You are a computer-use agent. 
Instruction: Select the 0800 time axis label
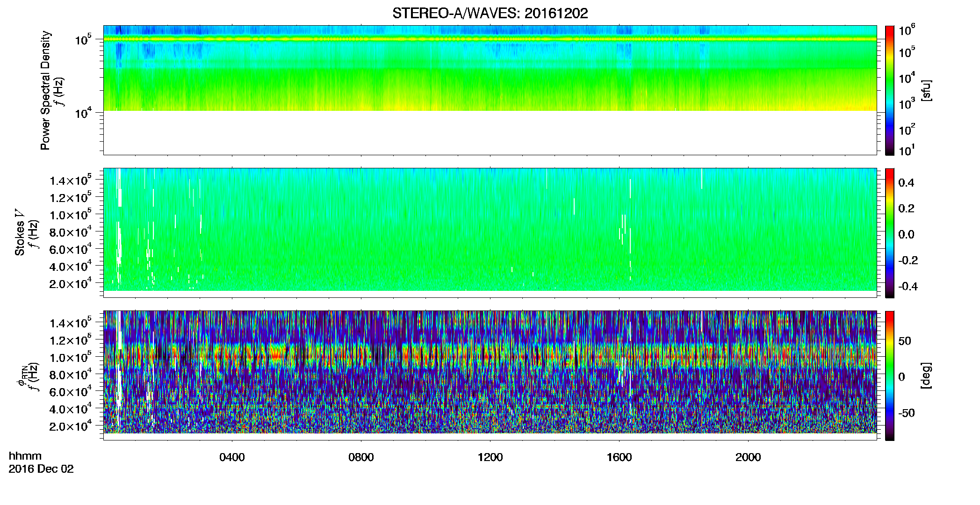361,457
